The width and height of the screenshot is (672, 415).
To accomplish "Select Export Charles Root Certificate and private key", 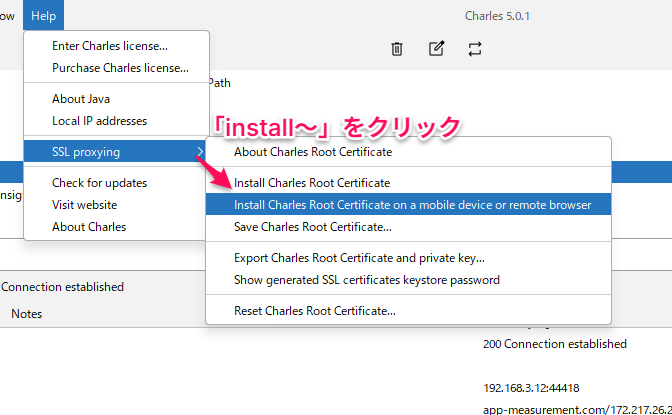I will click(x=408, y=258).
